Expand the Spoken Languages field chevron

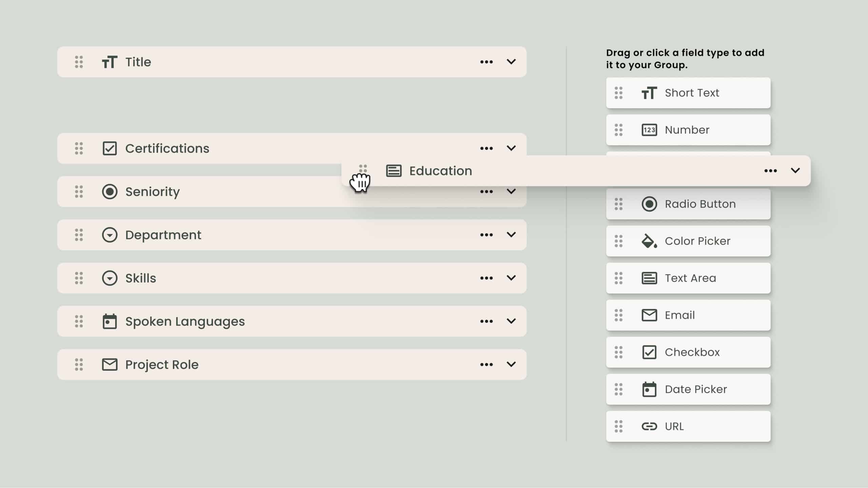click(x=511, y=321)
